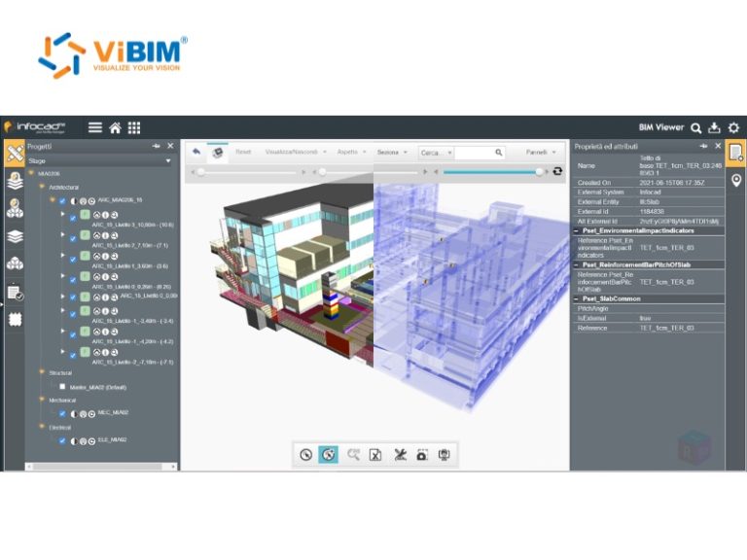Uncheck the Livello 3_10,60m level checkbox
This screenshot has height=560, width=747.
coord(73,218)
